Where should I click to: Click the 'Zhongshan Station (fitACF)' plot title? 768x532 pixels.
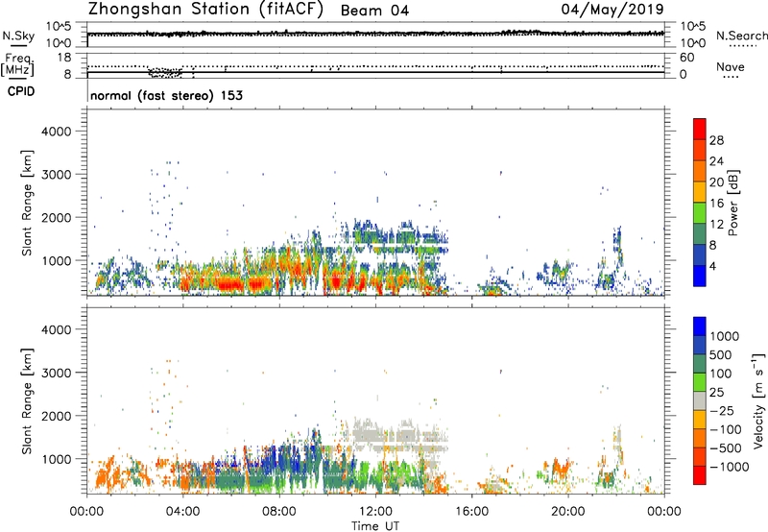click(205, 10)
